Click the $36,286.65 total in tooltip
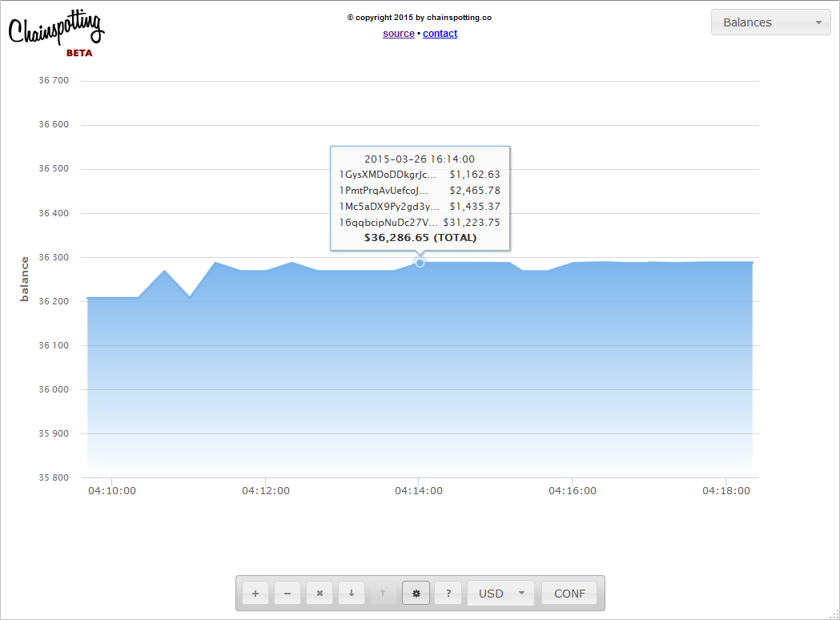Screen dimensions: 840x620 pos(420,238)
